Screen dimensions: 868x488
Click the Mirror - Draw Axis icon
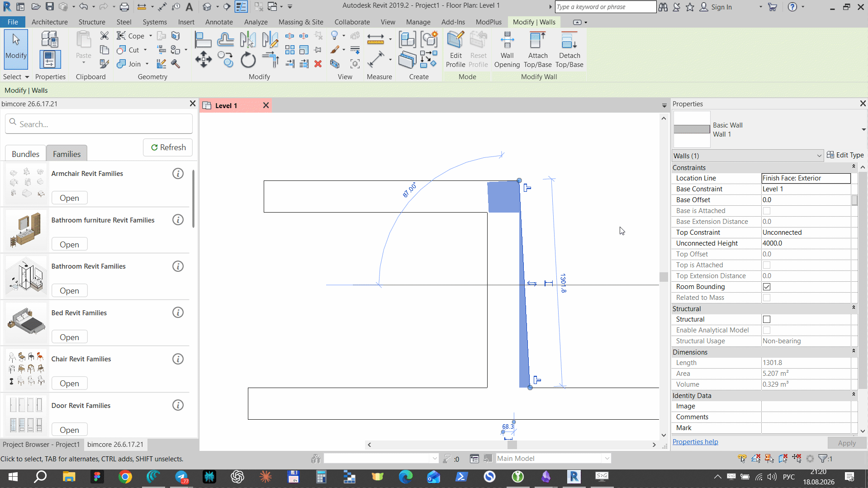click(270, 40)
